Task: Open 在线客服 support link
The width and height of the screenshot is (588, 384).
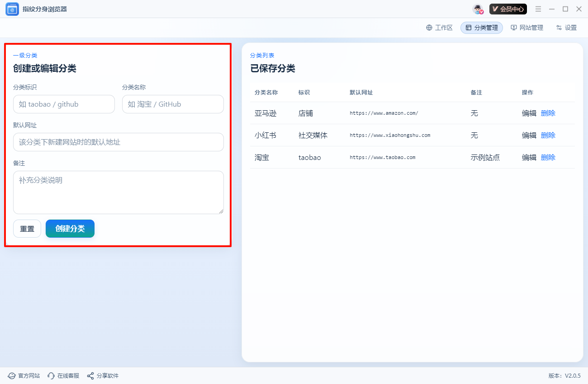Action: (63, 375)
